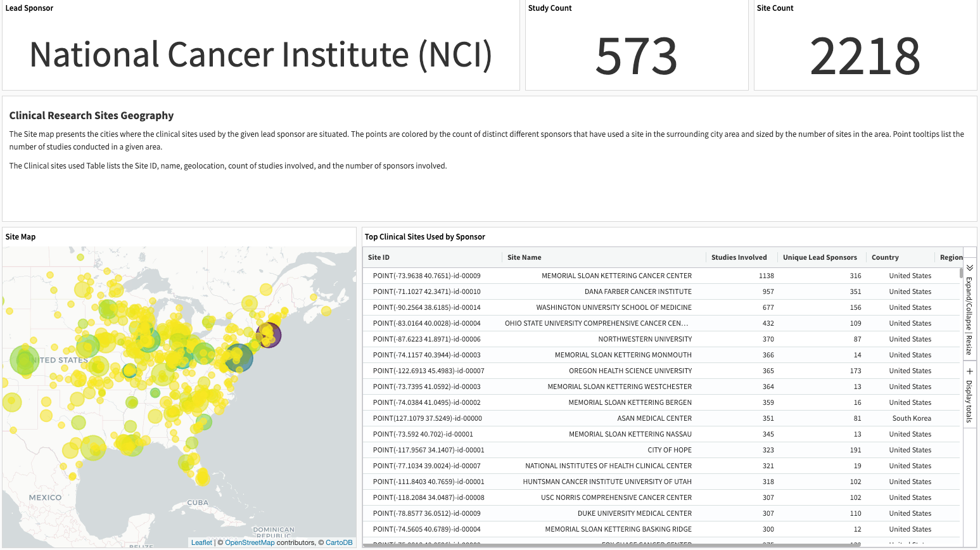Click the Dana Farber Cancer Institute entry
Viewport: 980px width, 550px height.
pyautogui.click(x=638, y=291)
